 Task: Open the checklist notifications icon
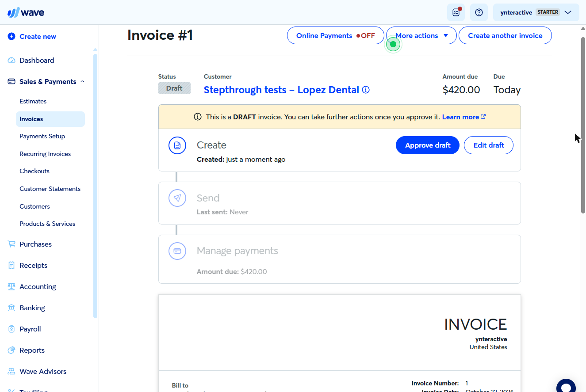(456, 12)
